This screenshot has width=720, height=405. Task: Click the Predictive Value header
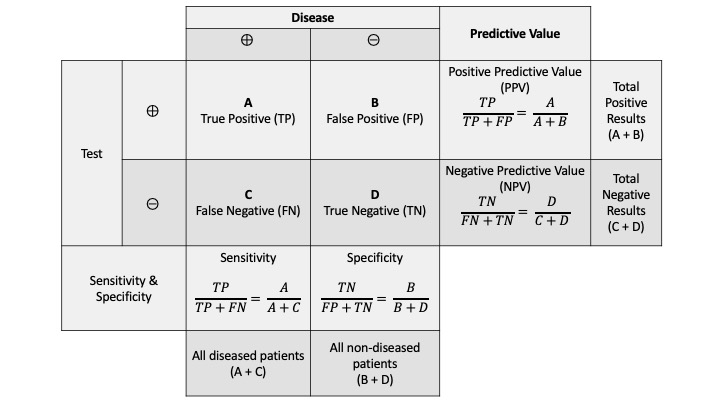point(515,34)
